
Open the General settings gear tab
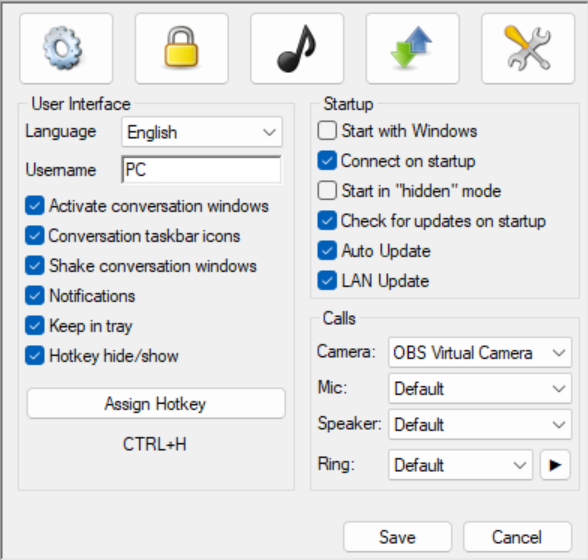[x=66, y=48]
